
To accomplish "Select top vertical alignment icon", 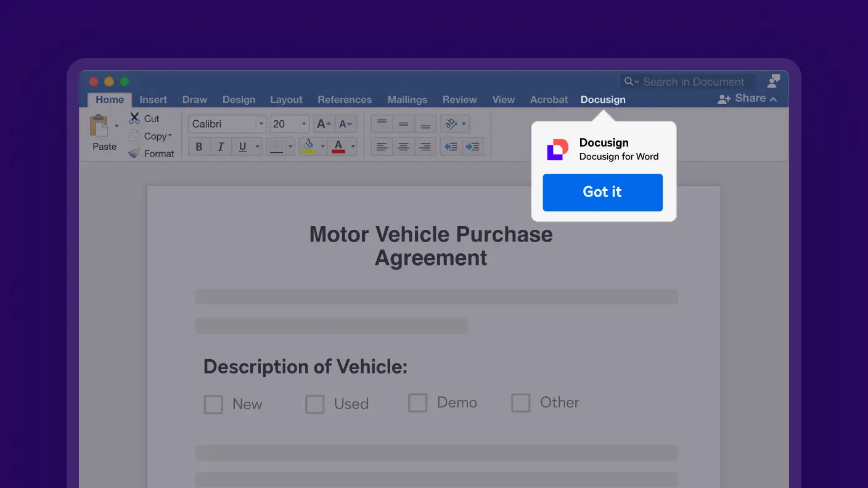I will tap(382, 124).
